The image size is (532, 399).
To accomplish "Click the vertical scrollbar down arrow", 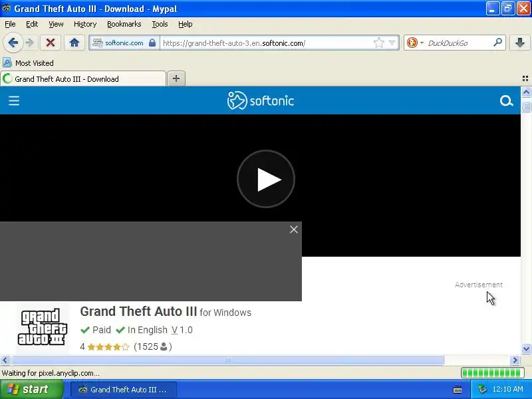I will (526, 348).
